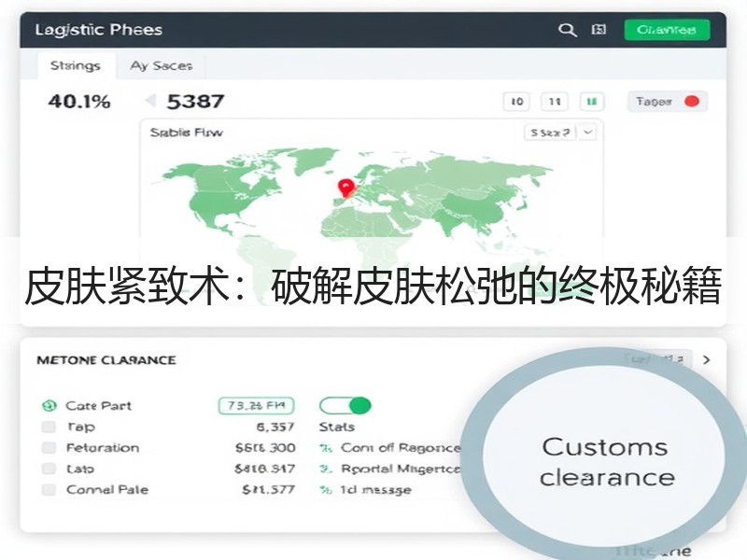Click the Logistic Phees app title

tap(99, 30)
